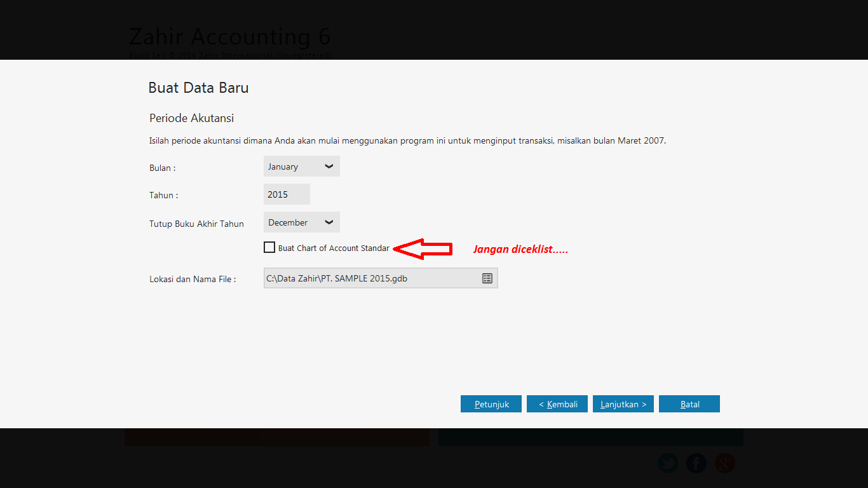Click the Lokasi dan Nama File label
The height and width of the screenshot is (488, 868).
click(x=193, y=279)
